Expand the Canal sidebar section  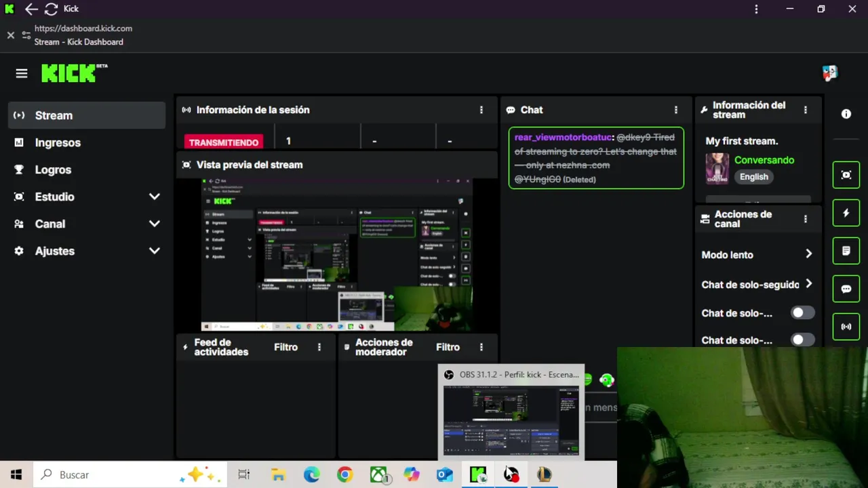pyautogui.click(x=155, y=224)
